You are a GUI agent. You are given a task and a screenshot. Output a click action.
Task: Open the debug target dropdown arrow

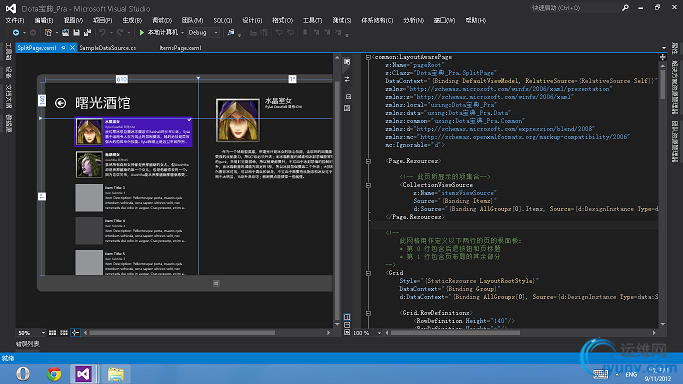(x=182, y=33)
